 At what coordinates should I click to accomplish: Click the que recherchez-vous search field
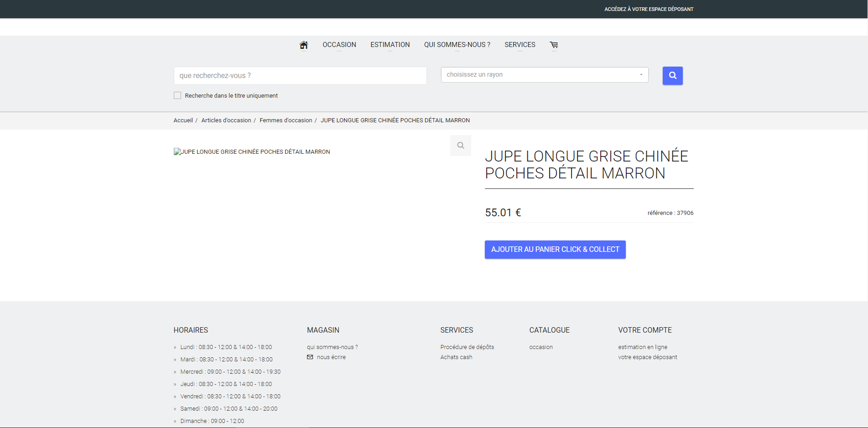pyautogui.click(x=300, y=76)
